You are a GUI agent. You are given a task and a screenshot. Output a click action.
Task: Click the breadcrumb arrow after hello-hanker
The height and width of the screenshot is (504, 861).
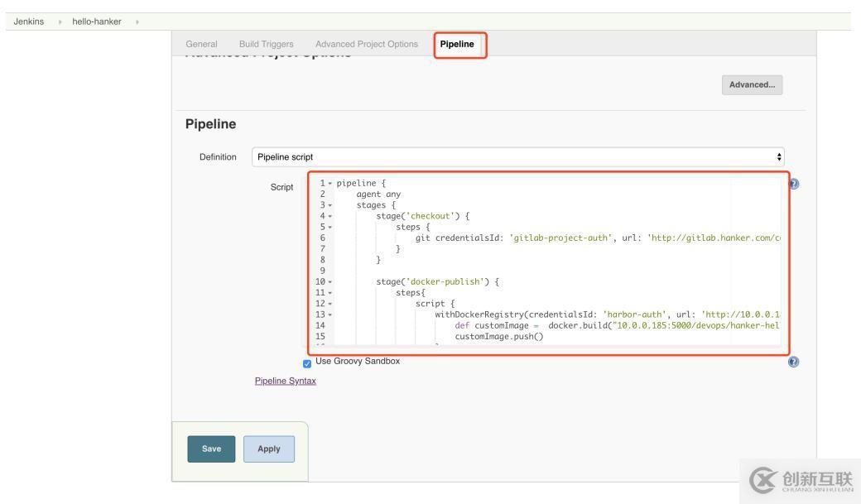click(x=137, y=22)
